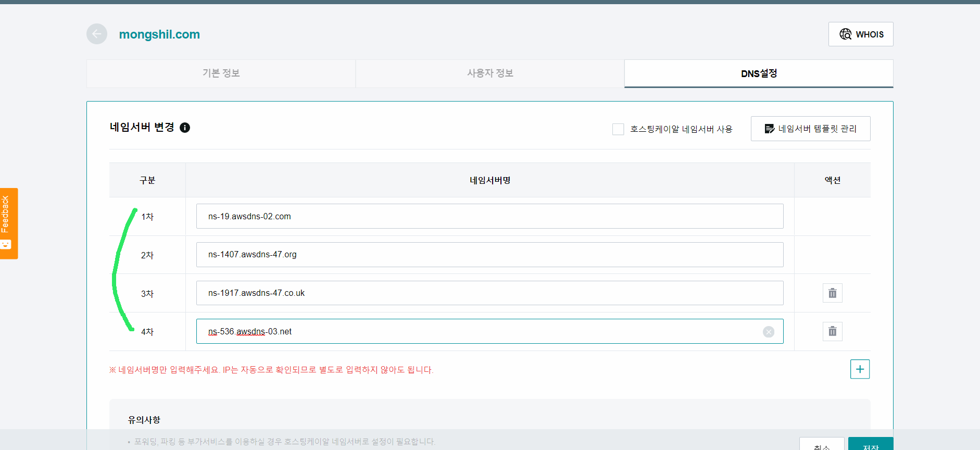This screenshot has height=450, width=980.
Task: Click the 3차 nameserver field ns-1917.awsdns-47.co.uk
Action: click(x=489, y=293)
